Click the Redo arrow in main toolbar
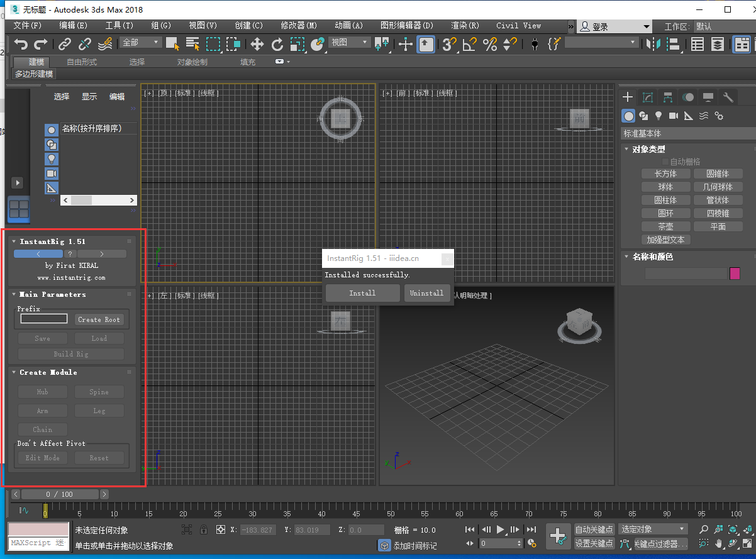Viewport: 756px width, 559px height. click(41, 44)
